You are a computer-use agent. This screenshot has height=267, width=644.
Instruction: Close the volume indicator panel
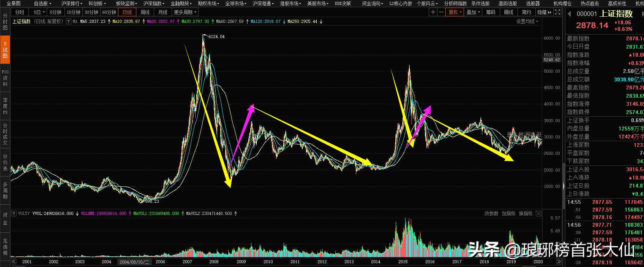538,214
